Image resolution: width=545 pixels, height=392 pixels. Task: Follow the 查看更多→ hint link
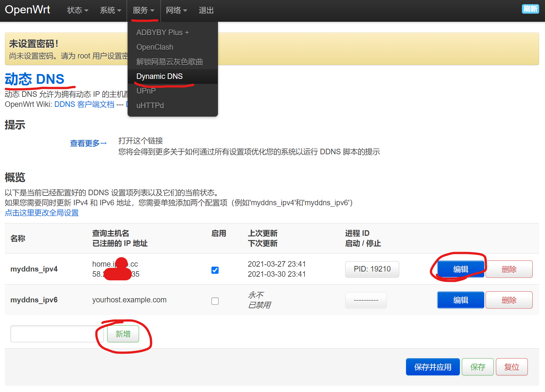click(88, 143)
